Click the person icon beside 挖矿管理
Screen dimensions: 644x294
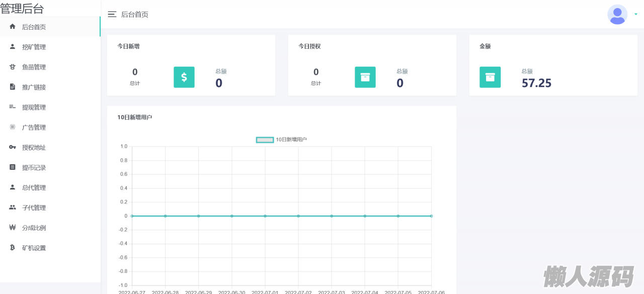[x=13, y=47]
